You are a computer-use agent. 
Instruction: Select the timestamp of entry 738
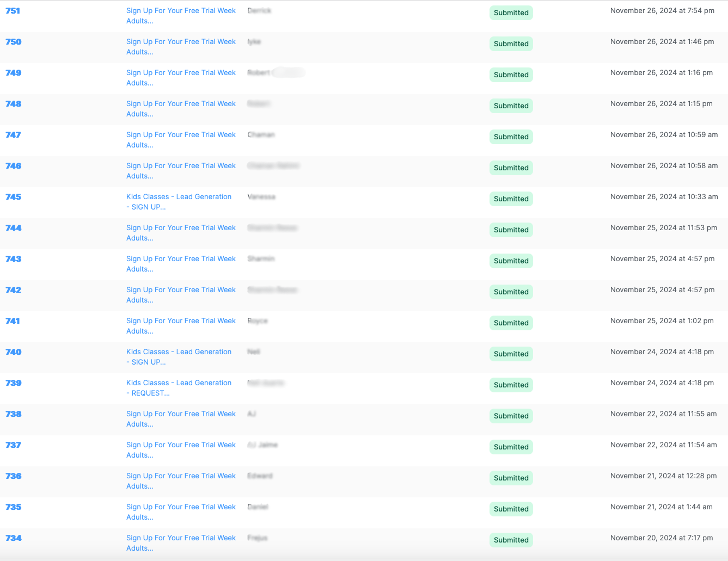coord(663,414)
